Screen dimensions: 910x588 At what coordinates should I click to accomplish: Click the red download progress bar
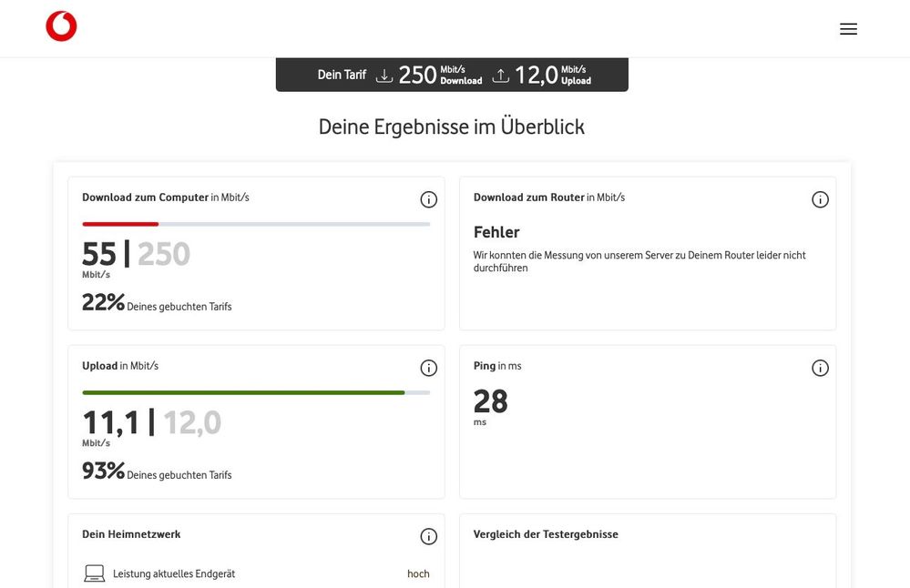point(120,224)
